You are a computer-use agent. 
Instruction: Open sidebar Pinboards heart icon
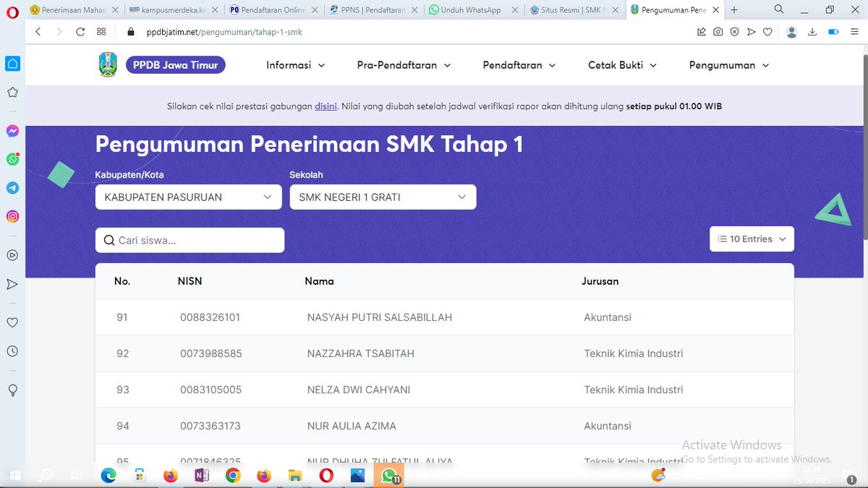coord(12,322)
